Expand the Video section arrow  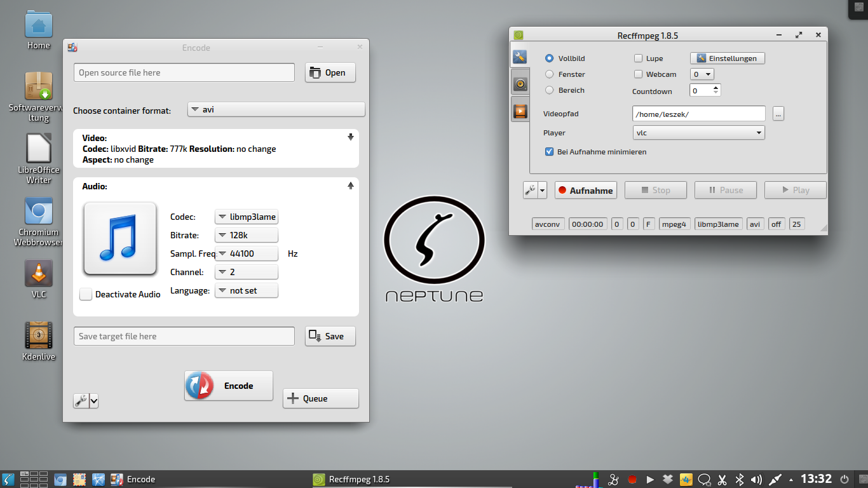tap(350, 137)
